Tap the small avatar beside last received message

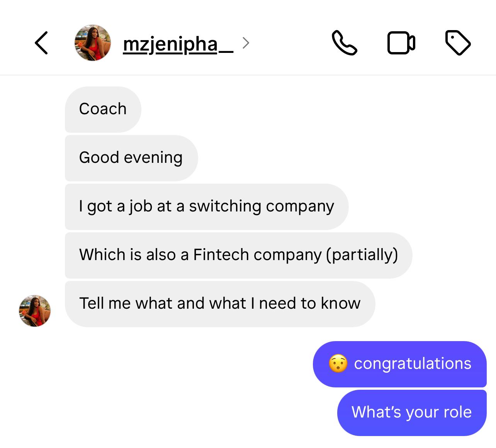[x=35, y=311]
